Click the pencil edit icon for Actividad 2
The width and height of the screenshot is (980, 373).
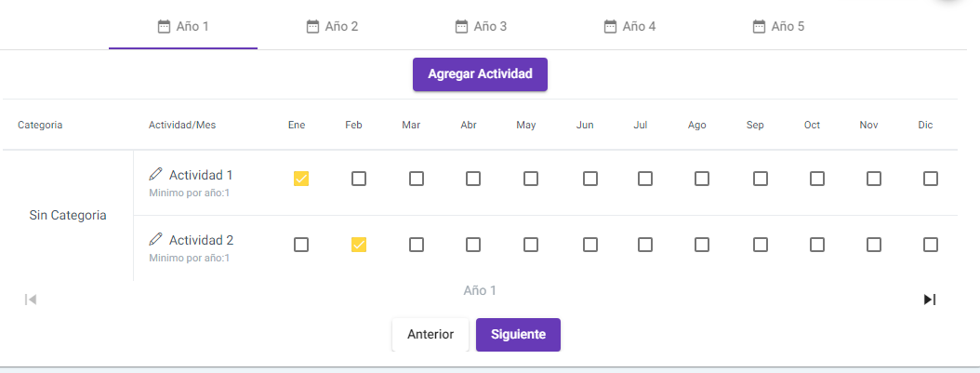click(155, 239)
